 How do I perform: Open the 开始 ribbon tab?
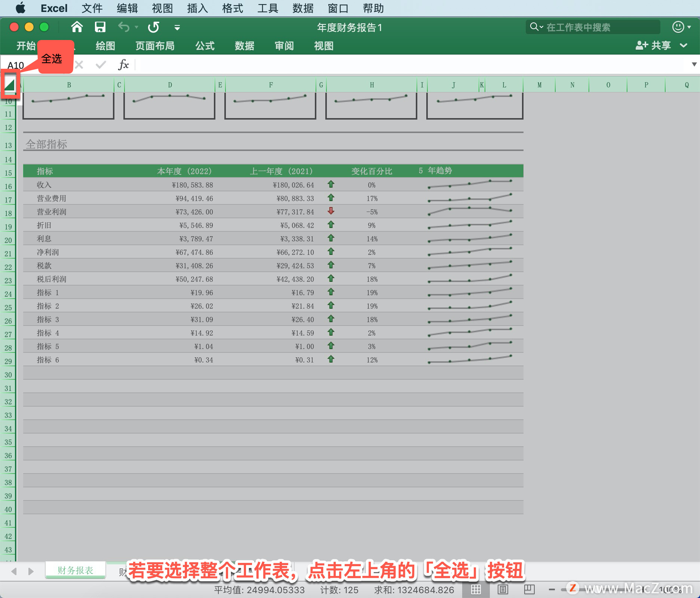[26, 46]
